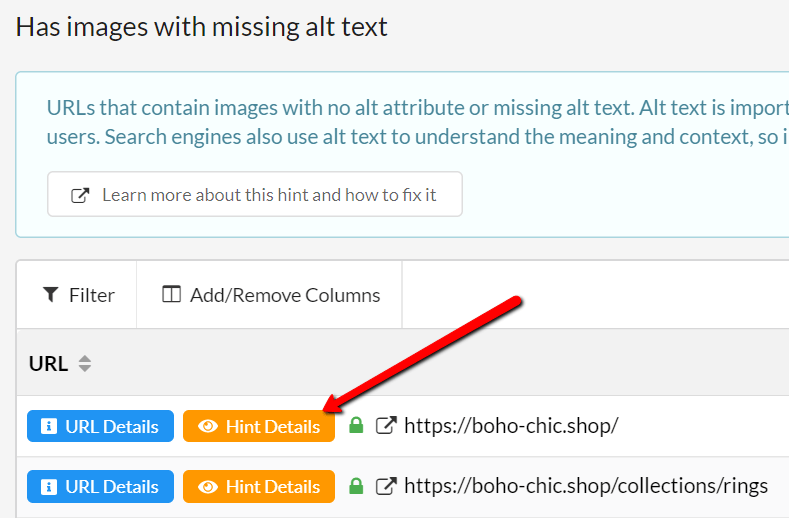Click the info icon on first URL Details
This screenshot has height=518, width=789.
(x=48, y=426)
